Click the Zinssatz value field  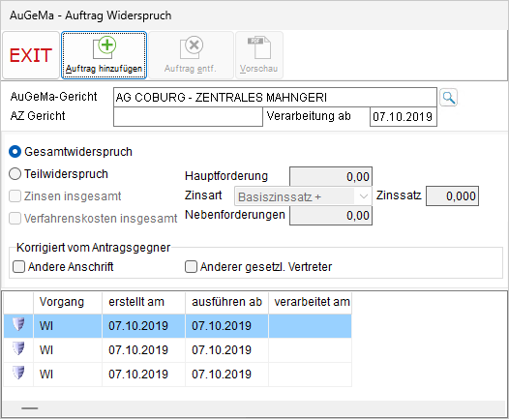point(452,195)
